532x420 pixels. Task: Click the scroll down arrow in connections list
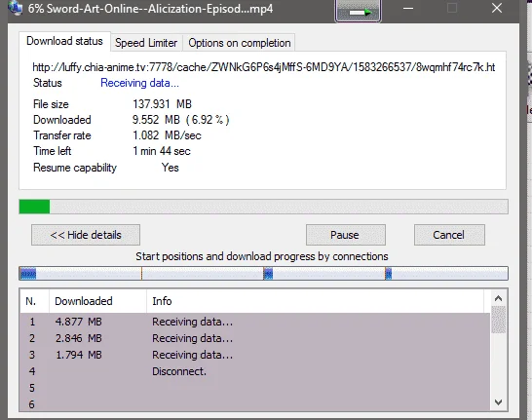click(498, 402)
